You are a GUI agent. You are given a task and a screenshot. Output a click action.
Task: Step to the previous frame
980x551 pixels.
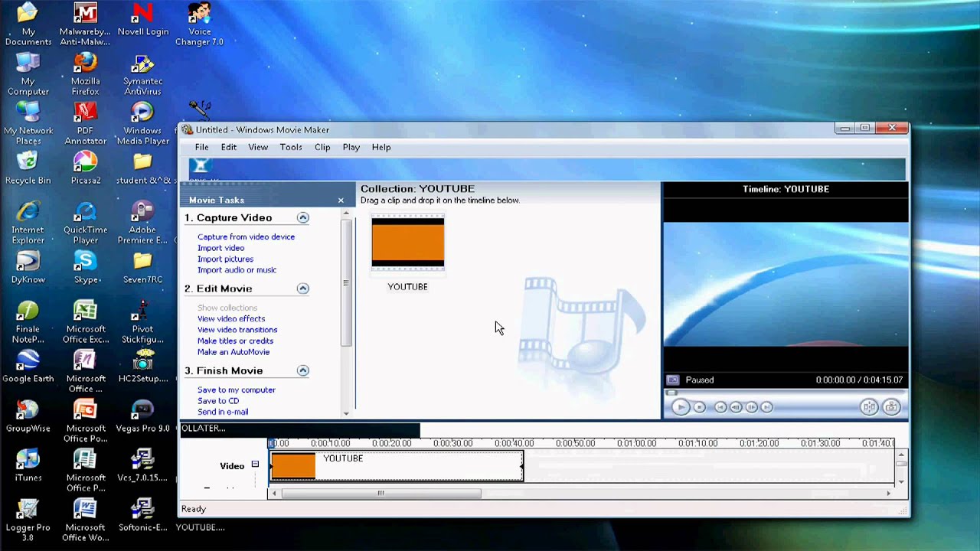(x=736, y=407)
